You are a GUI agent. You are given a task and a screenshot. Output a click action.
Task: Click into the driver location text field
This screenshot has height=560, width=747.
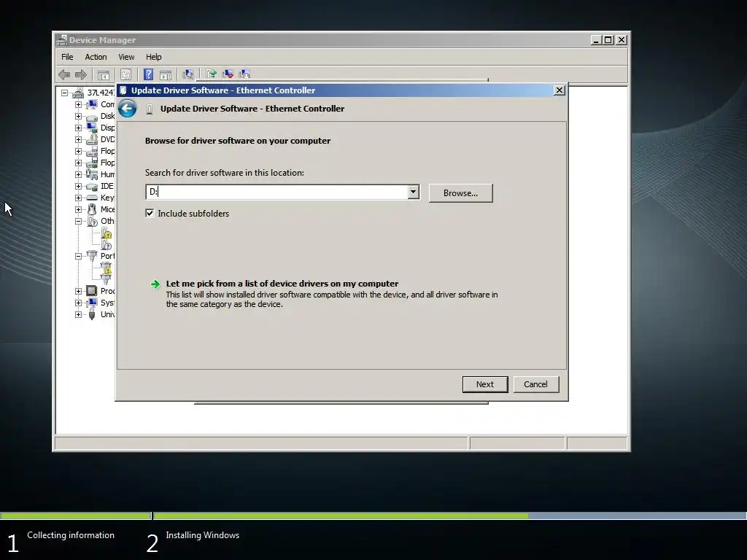pos(276,192)
